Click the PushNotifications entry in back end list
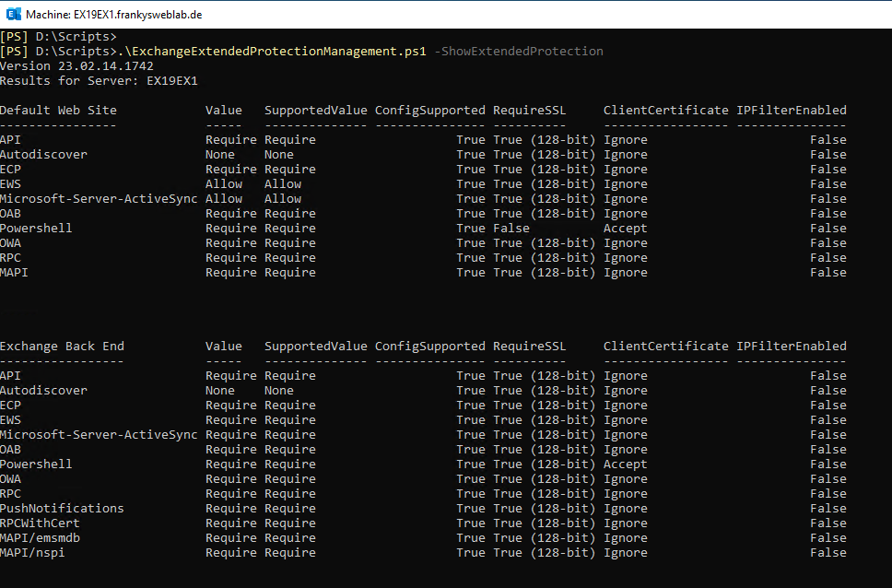Screen dimensions: 892x588 [x=62, y=508]
